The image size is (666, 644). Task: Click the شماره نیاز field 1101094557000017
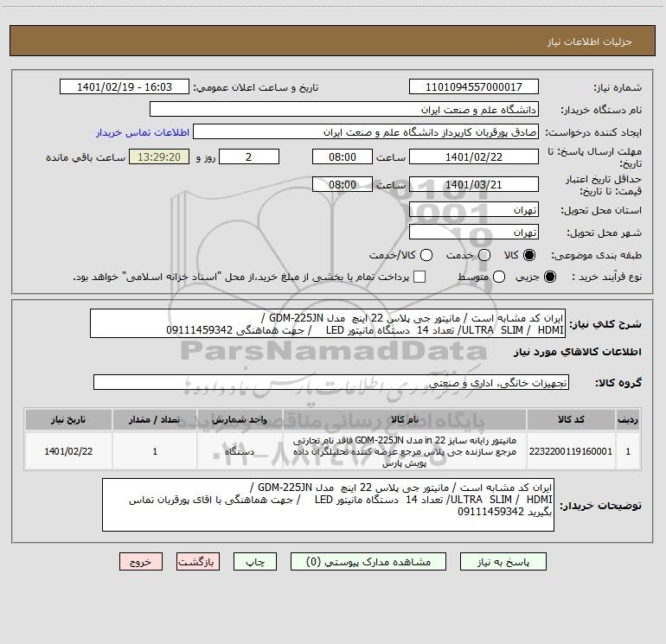pos(474,87)
